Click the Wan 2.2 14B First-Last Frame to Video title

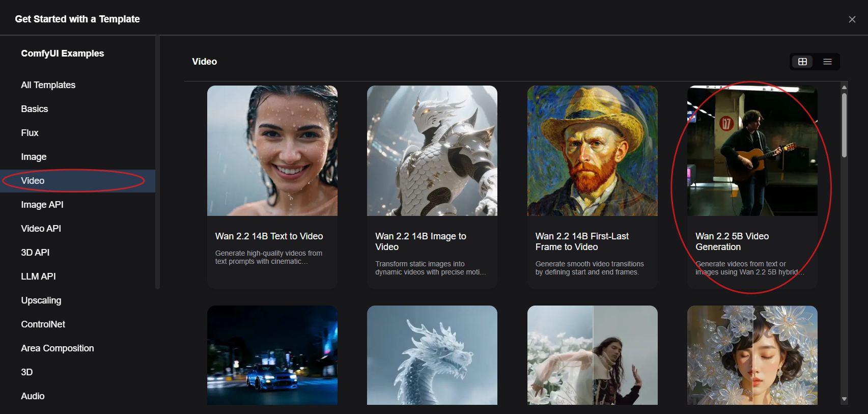click(582, 241)
